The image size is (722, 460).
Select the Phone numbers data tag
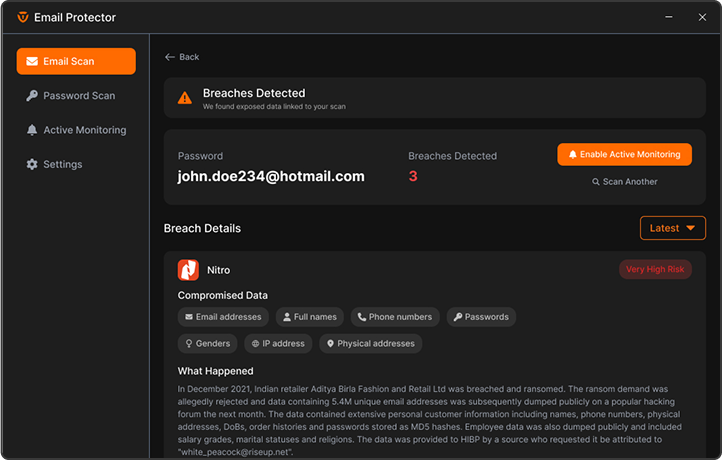click(x=394, y=317)
